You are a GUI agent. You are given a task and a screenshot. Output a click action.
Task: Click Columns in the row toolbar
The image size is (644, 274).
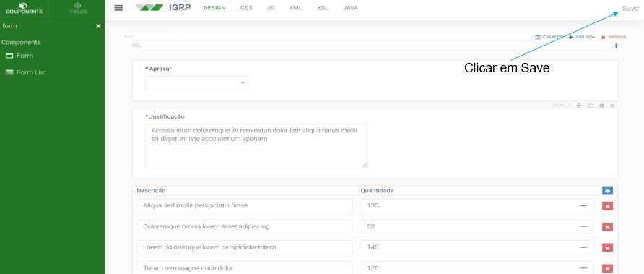tap(549, 37)
